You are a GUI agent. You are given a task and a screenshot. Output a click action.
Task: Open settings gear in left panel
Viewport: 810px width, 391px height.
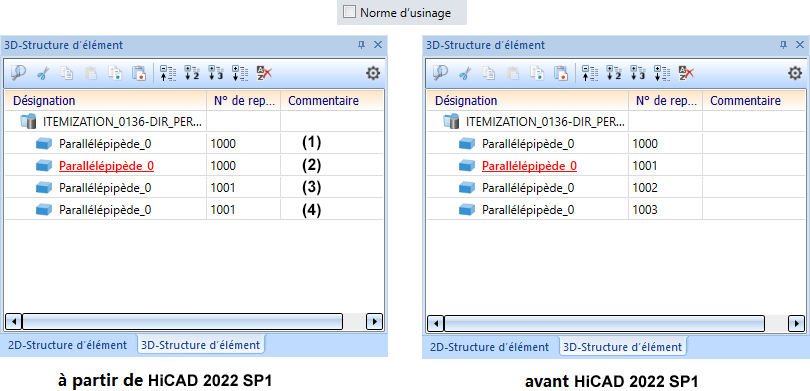click(x=373, y=73)
